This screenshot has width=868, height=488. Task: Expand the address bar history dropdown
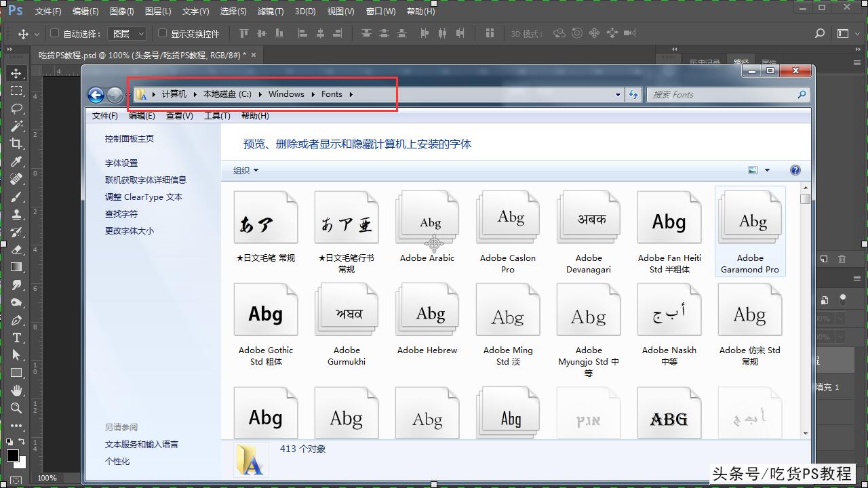(x=618, y=95)
